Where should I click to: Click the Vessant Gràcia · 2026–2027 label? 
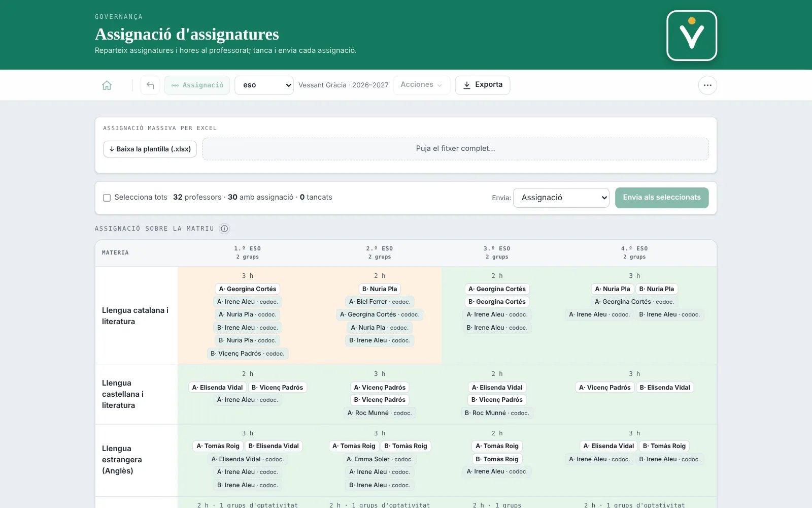(x=344, y=85)
